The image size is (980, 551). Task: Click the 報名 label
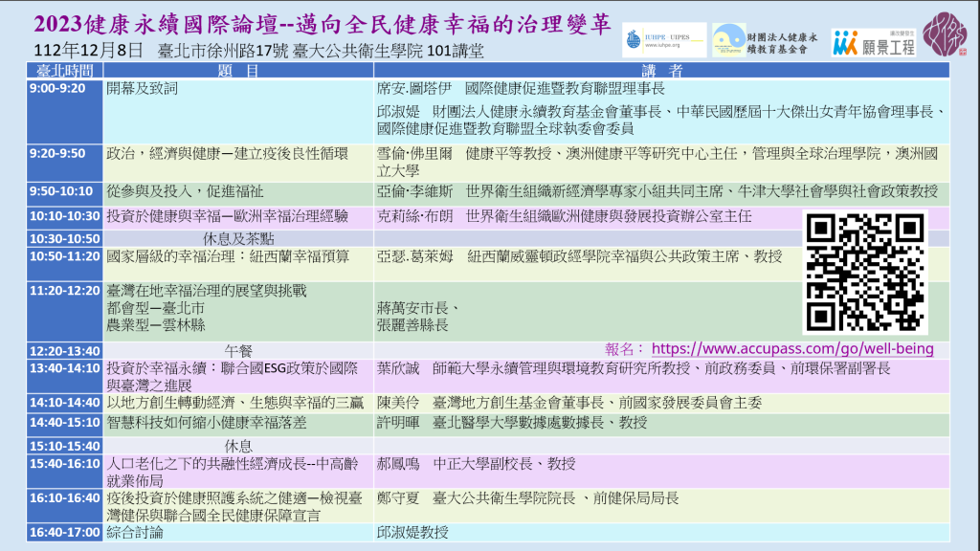[623, 349]
